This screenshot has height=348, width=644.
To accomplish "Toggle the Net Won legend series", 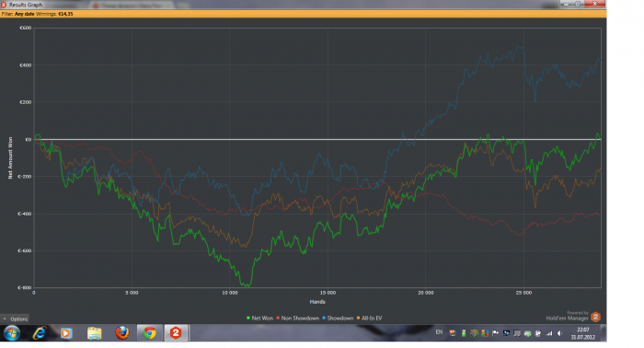I will point(259,318).
